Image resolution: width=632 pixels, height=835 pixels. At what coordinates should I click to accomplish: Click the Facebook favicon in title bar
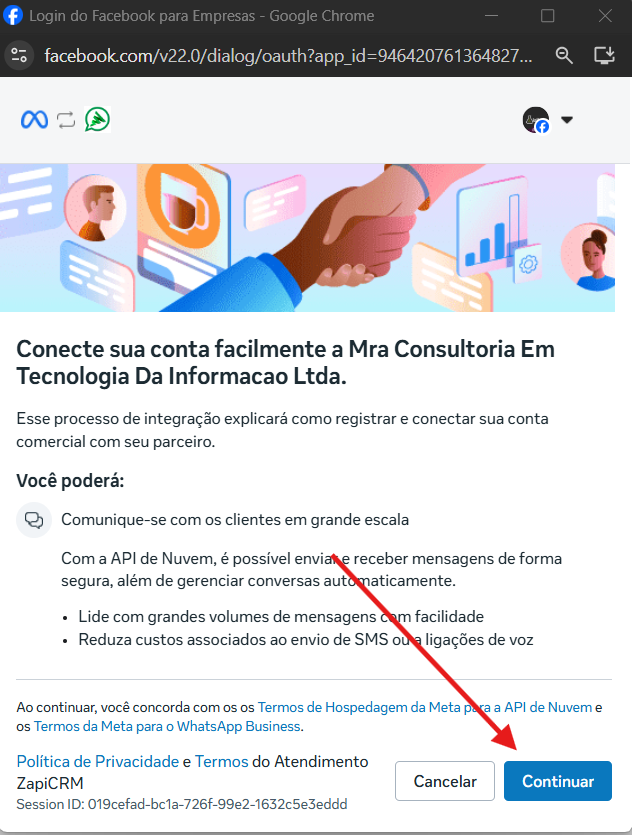point(13,15)
